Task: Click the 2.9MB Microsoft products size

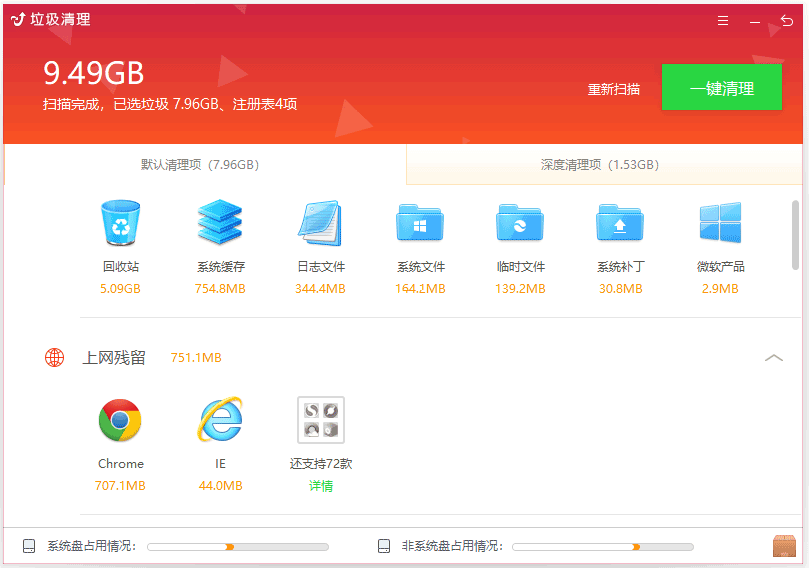Action: click(720, 288)
